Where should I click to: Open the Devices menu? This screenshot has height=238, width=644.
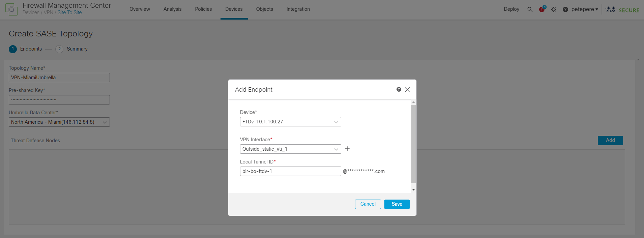pyautogui.click(x=234, y=9)
